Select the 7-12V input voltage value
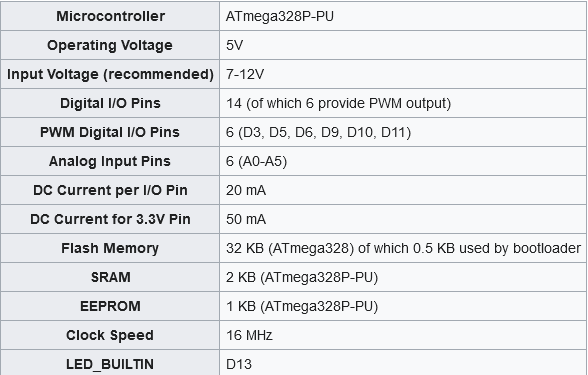 (x=245, y=74)
